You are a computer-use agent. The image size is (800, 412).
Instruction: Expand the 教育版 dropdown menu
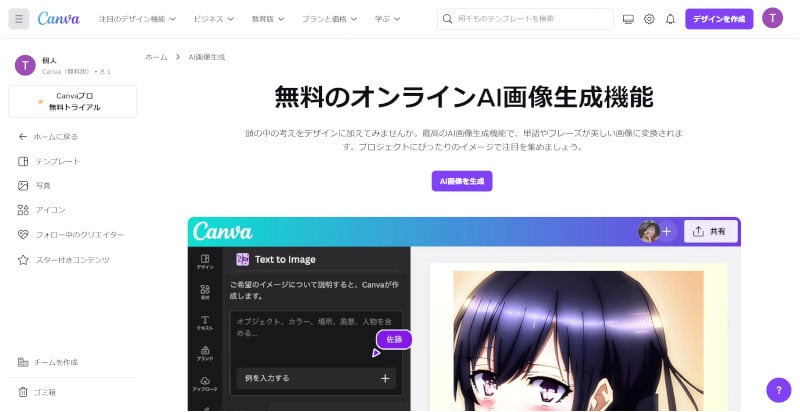pos(268,19)
